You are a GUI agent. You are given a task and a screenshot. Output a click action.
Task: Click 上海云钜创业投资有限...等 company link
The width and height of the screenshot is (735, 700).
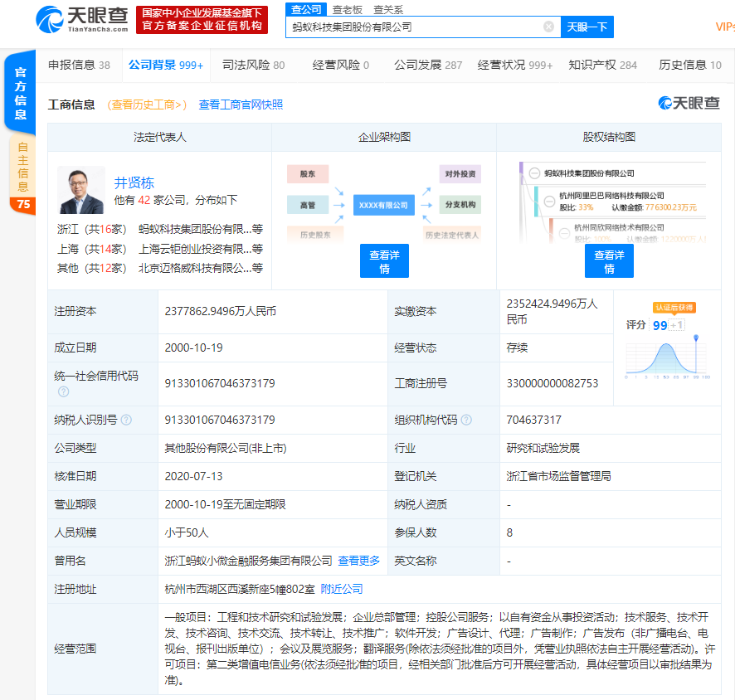click(x=201, y=249)
